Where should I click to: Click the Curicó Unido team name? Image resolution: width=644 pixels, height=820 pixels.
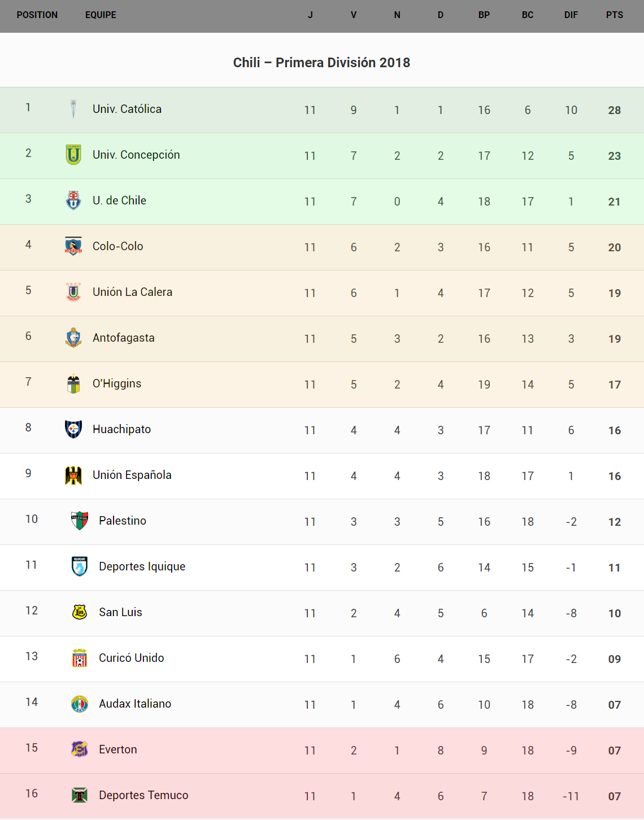coord(131,658)
